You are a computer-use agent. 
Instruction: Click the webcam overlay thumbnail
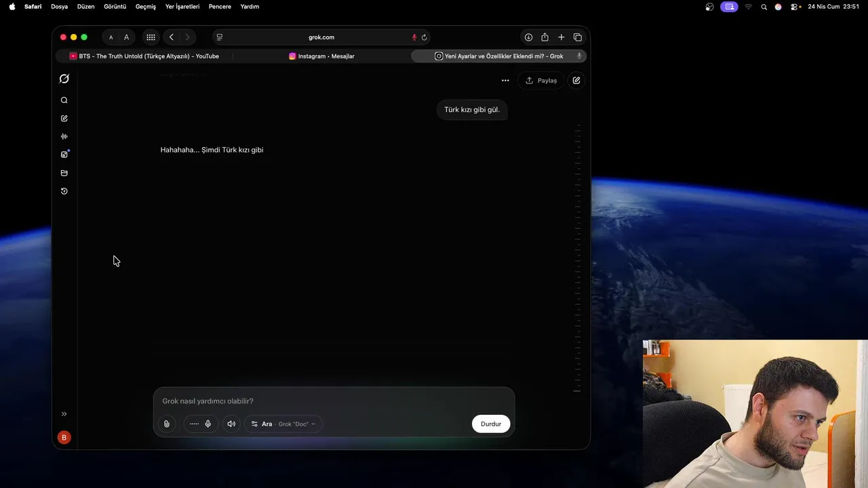(755, 414)
